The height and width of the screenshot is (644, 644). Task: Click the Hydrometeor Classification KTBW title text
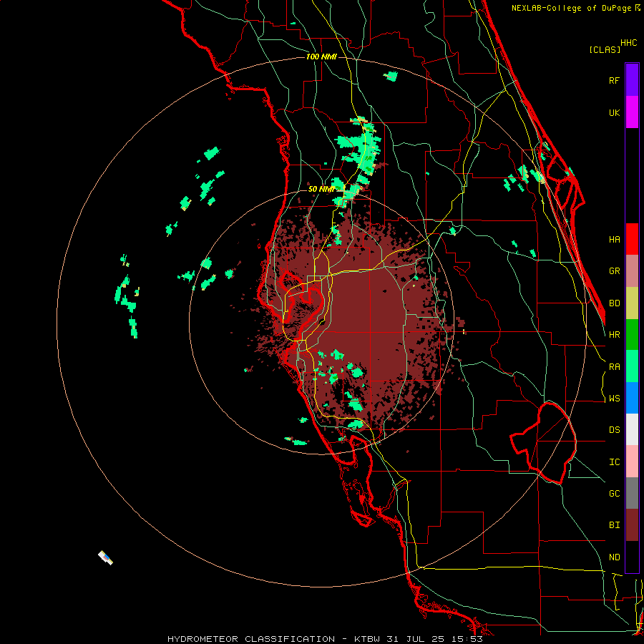325,639
